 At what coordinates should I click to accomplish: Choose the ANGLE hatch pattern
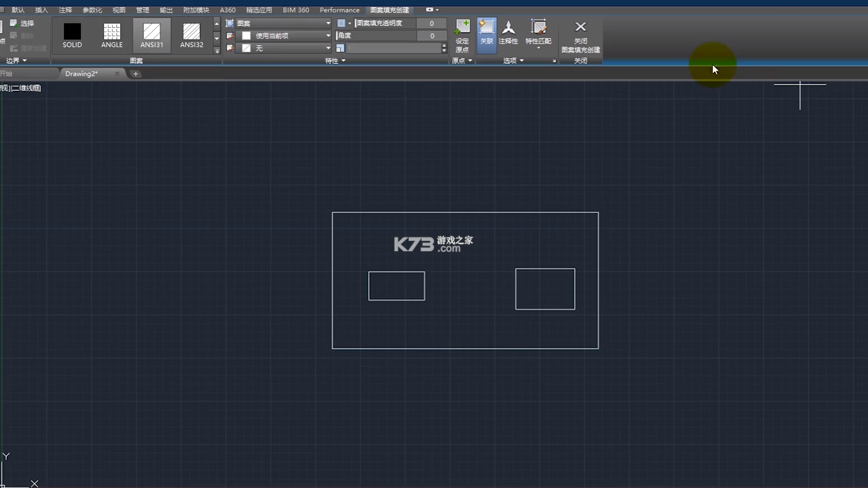[x=112, y=35]
